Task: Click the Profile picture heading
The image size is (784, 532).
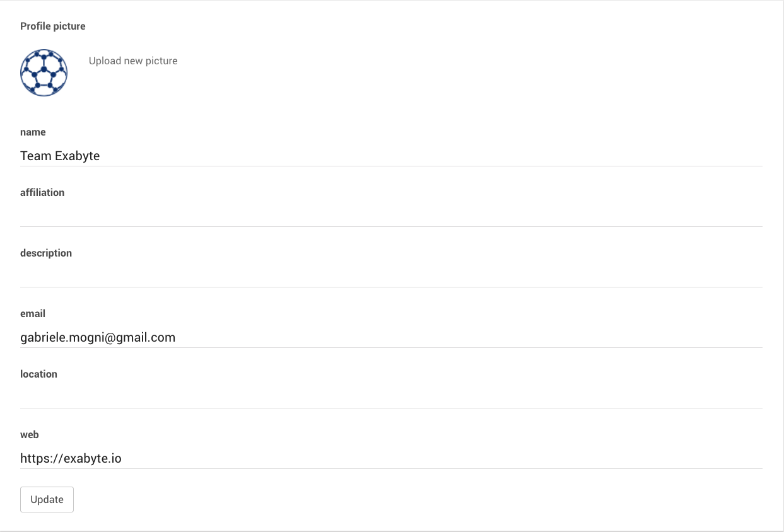Action: coord(53,26)
